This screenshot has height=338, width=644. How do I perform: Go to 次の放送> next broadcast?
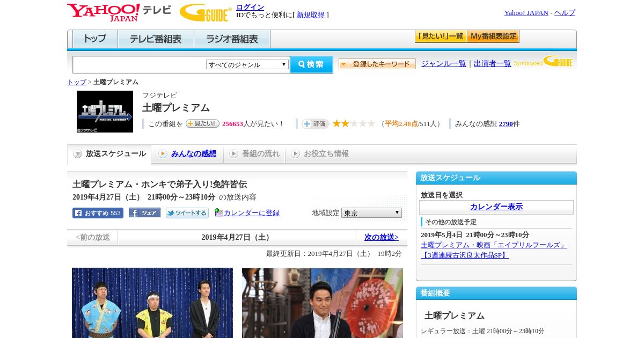382,237
